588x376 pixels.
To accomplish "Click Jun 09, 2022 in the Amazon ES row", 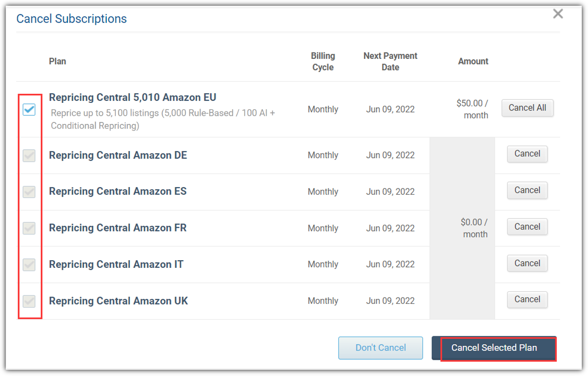I will [390, 191].
